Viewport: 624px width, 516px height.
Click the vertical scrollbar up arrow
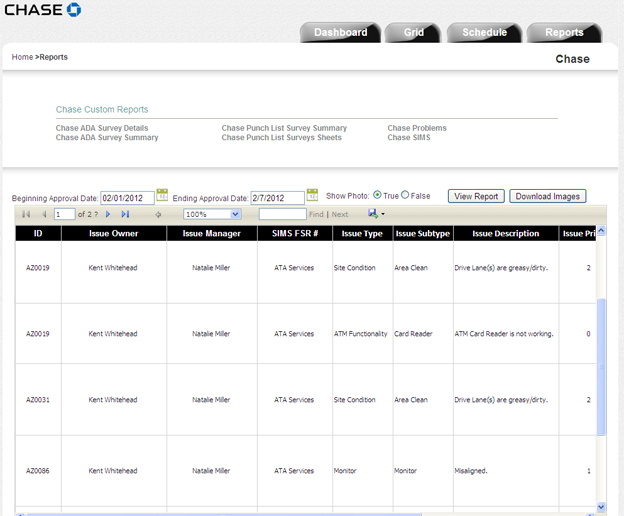[601, 230]
